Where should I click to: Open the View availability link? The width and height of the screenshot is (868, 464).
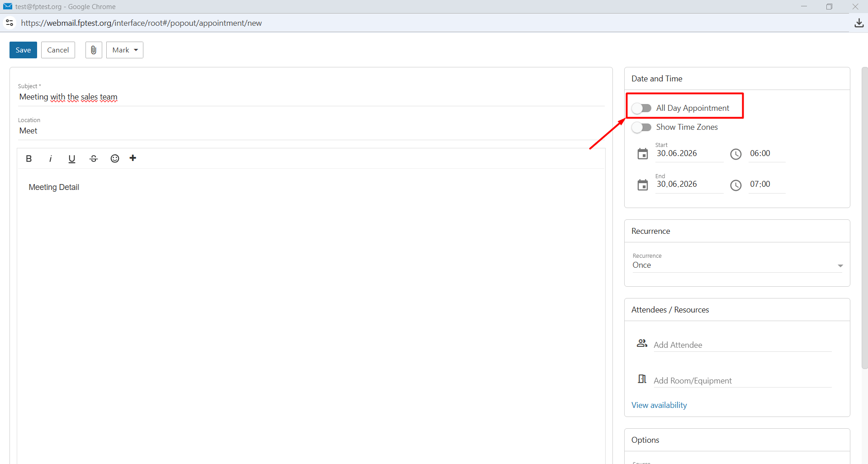pos(659,405)
